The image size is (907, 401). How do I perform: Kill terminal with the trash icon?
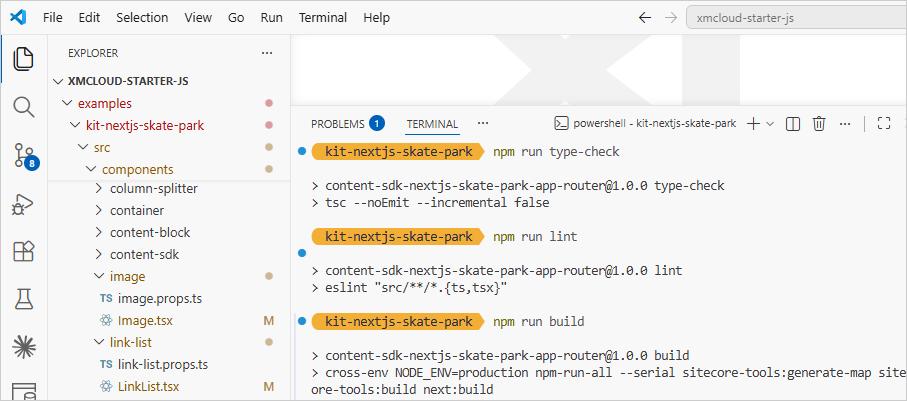818,123
